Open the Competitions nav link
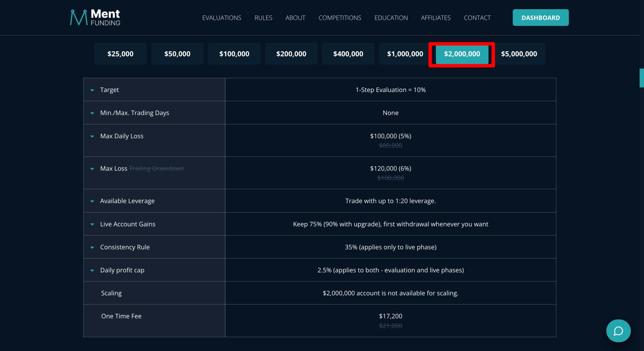The width and height of the screenshot is (644, 351). [340, 18]
